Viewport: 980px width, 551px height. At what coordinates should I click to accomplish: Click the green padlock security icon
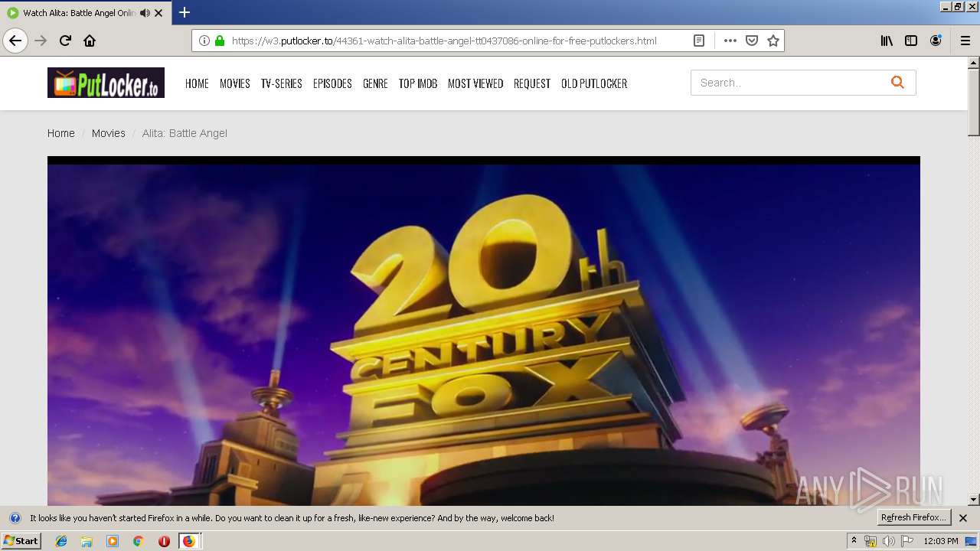click(x=220, y=41)
